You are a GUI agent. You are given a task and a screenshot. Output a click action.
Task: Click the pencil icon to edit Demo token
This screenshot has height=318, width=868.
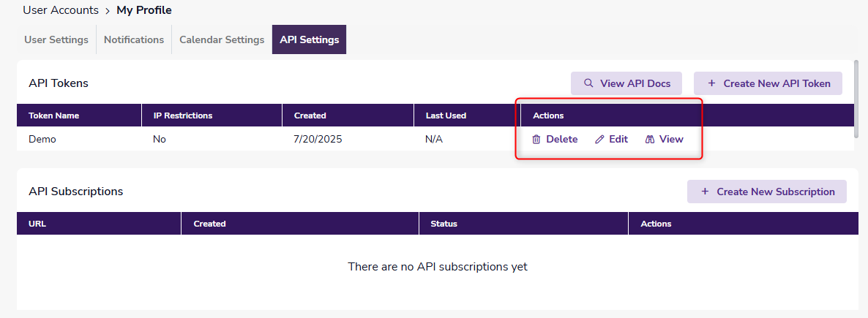click(x=600, y=140)
